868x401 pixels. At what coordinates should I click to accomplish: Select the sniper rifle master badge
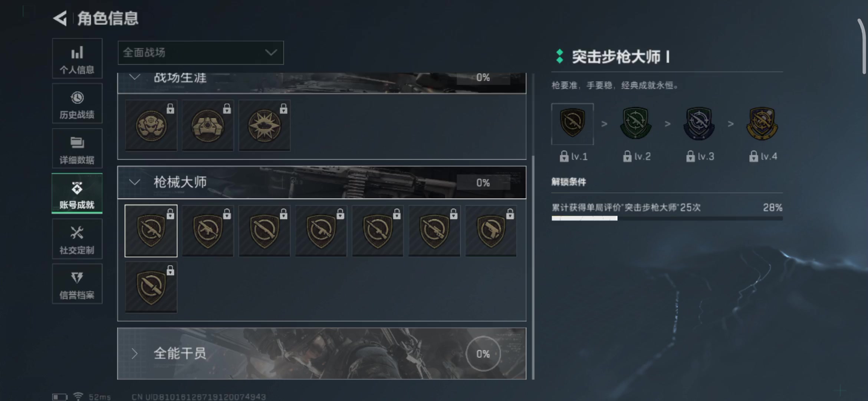pos(434,231)
